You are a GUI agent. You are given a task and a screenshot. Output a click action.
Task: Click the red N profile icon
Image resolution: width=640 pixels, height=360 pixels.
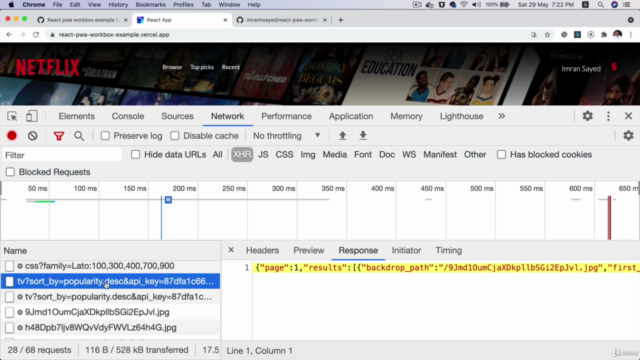(x=614, y=67)
